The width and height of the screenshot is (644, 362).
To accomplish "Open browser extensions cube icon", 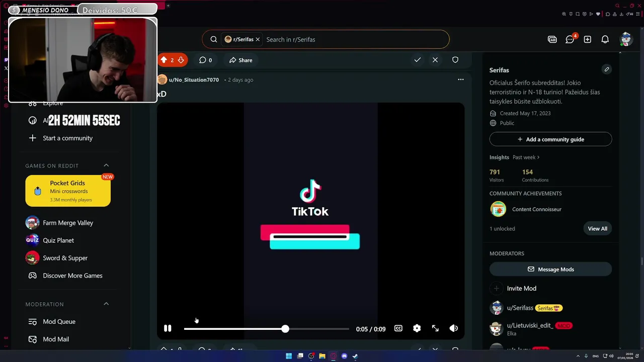I will (x=608, y=14).
